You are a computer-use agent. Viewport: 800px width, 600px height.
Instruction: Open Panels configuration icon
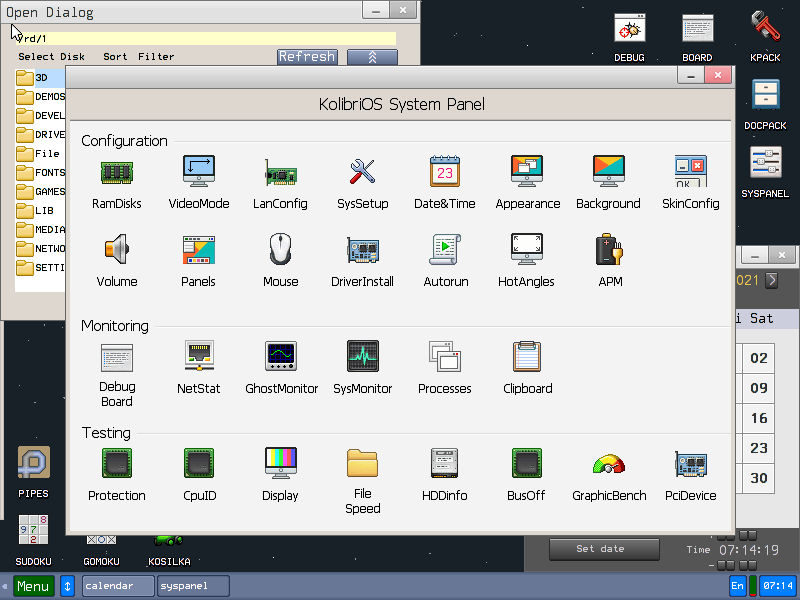tap(198, 250)
